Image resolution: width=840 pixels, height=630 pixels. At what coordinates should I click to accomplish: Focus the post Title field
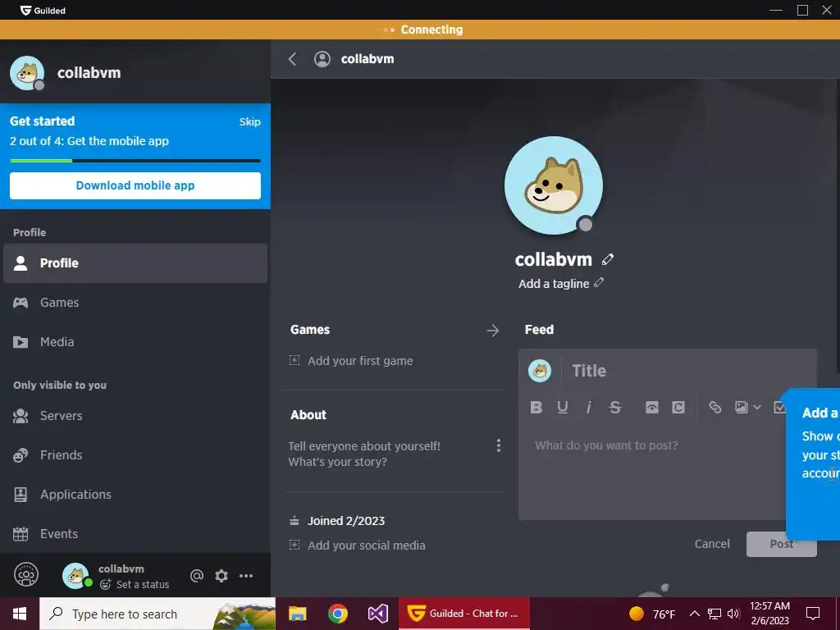[690, 371]
